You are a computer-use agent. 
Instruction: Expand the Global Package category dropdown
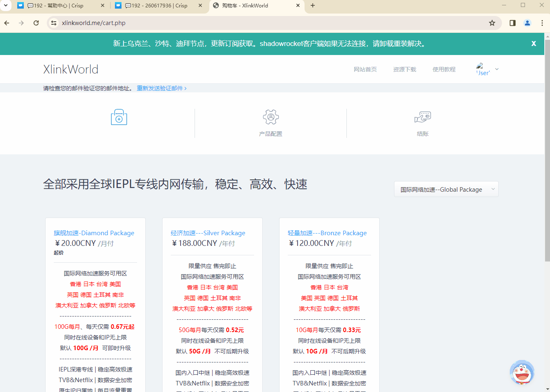point(446,189)
